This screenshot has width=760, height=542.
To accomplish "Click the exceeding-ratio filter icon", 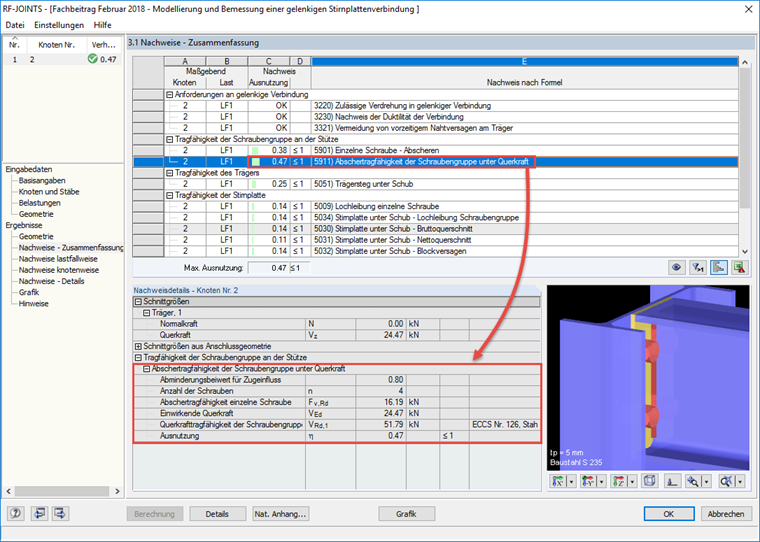I will click(x=698, y=267).
